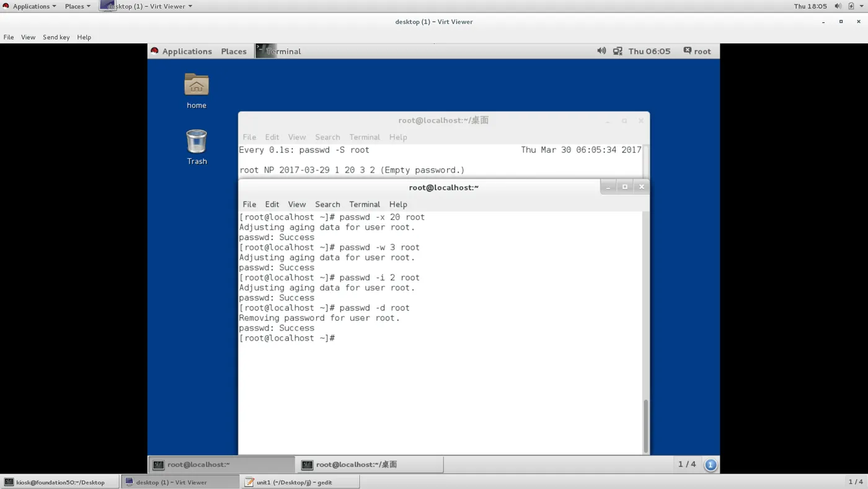Open the home folder desktop icon
The image size is (868, 489).
197,91
